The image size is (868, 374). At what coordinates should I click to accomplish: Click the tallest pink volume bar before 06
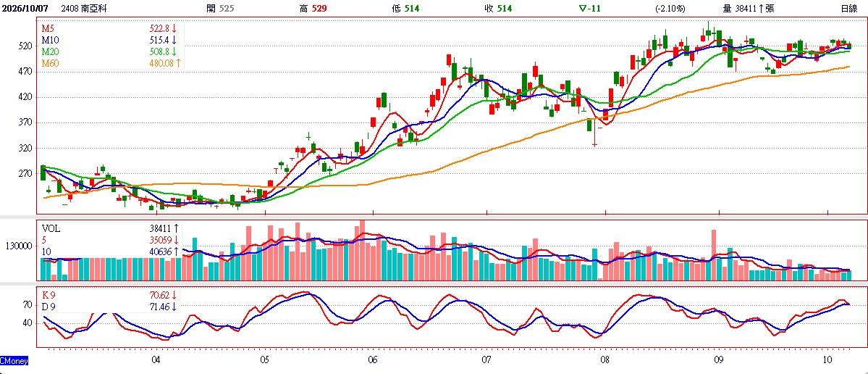[363, 250]
